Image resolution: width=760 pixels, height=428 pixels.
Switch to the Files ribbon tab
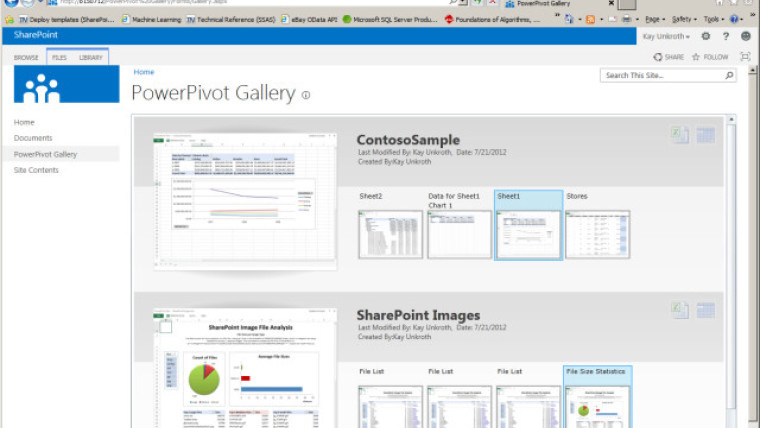click(x=59, y=57)
